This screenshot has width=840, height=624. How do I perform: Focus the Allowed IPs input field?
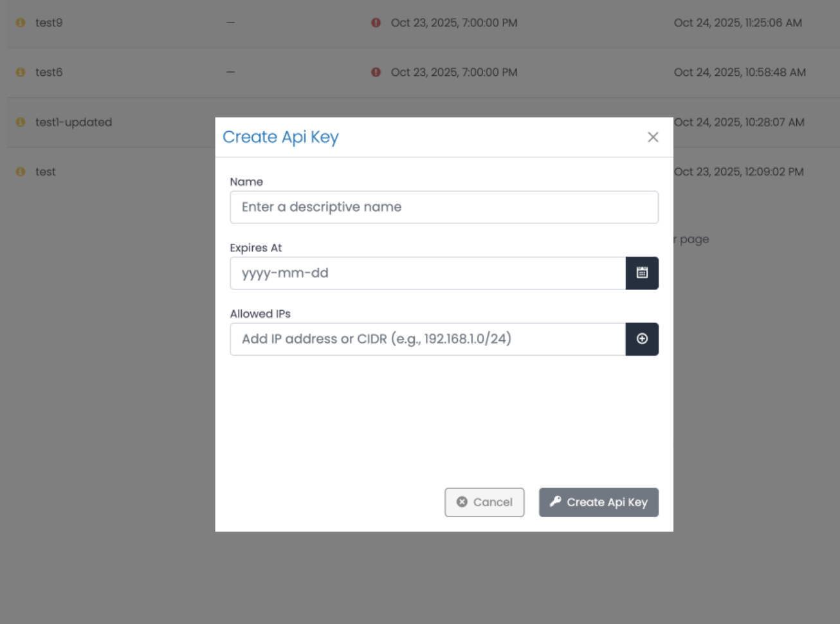tap(428, 339)
